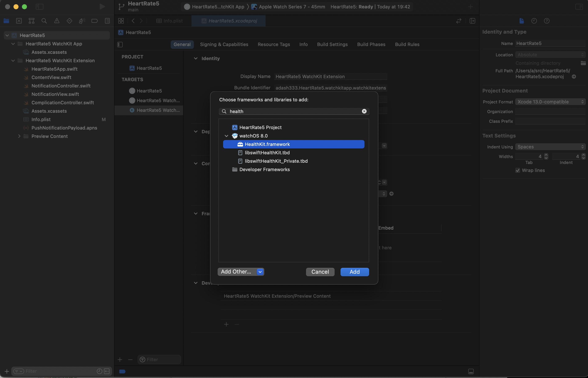Click the library plus button in toolbar

(x=471, y=7)
